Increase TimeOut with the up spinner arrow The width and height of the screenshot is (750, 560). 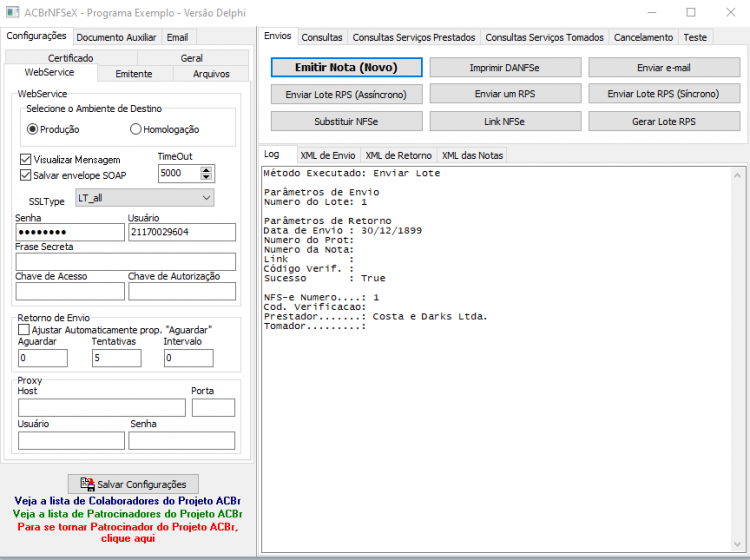[206, 170]
